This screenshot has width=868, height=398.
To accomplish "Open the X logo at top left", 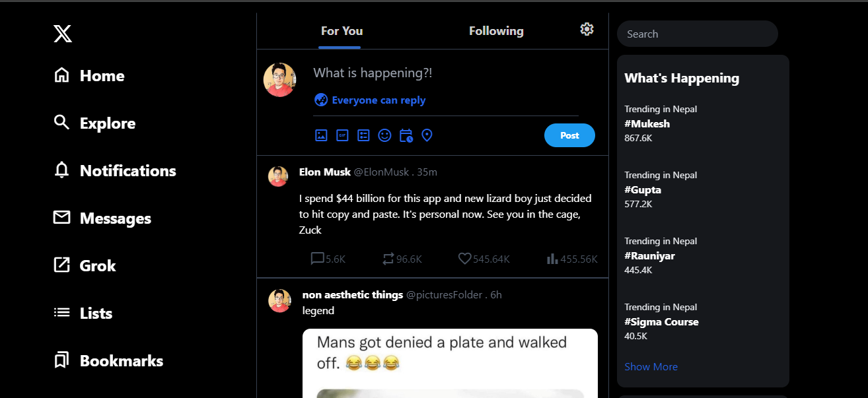I will 63,34.
